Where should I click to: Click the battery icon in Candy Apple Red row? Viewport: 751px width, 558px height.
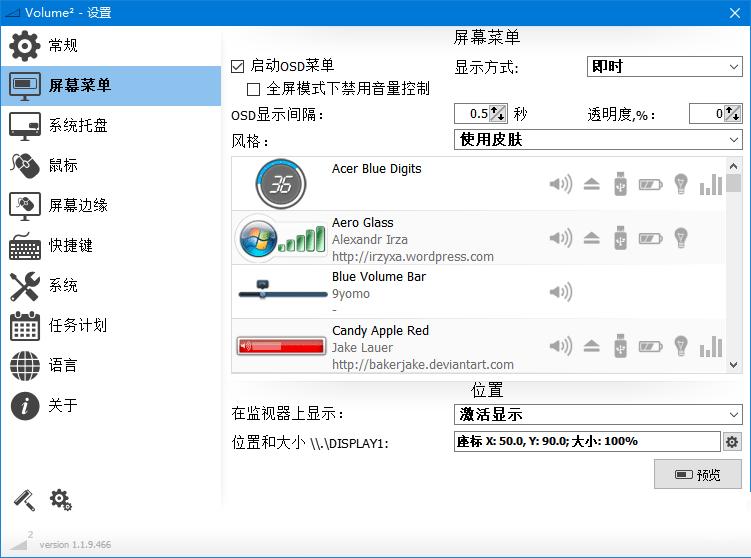[650, 346]
